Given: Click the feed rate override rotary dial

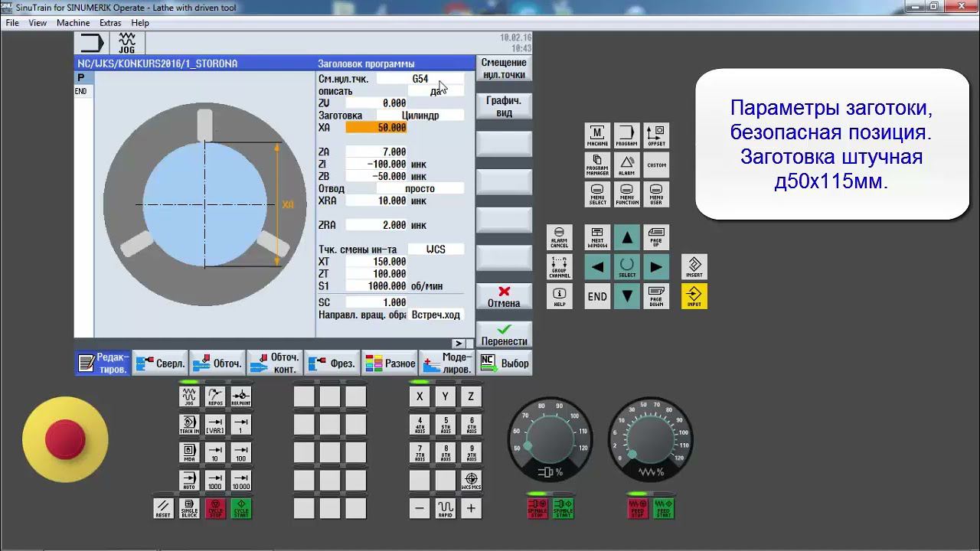Looking at the screenshot, I should click(x=651, y=440).
